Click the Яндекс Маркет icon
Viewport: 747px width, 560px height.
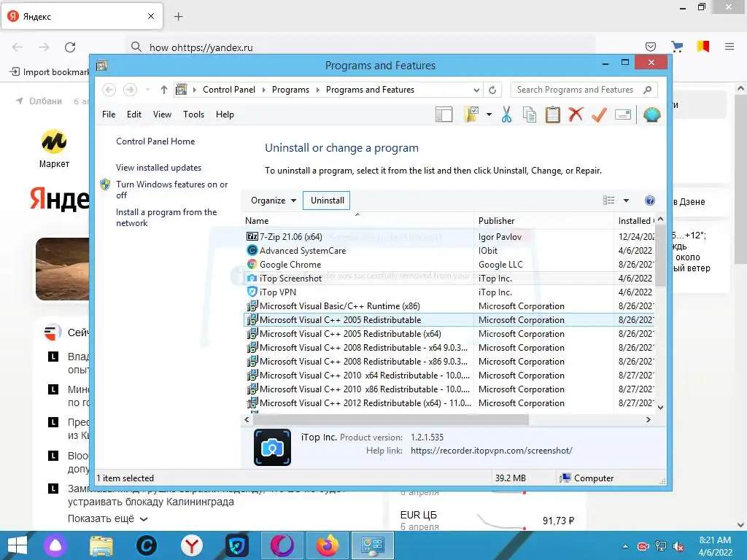(54, 141)
